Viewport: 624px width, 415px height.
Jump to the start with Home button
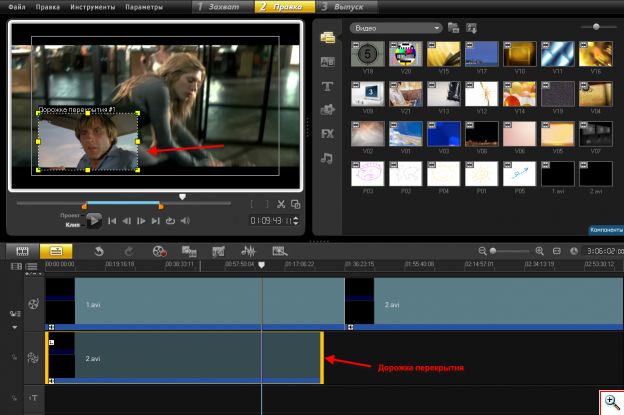(112, 221)
